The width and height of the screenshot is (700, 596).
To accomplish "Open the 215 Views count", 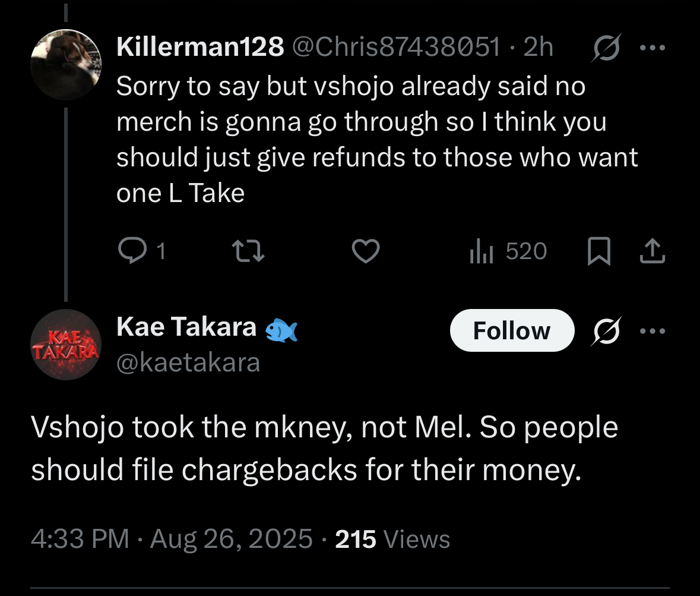I will (x=392, y=539).
